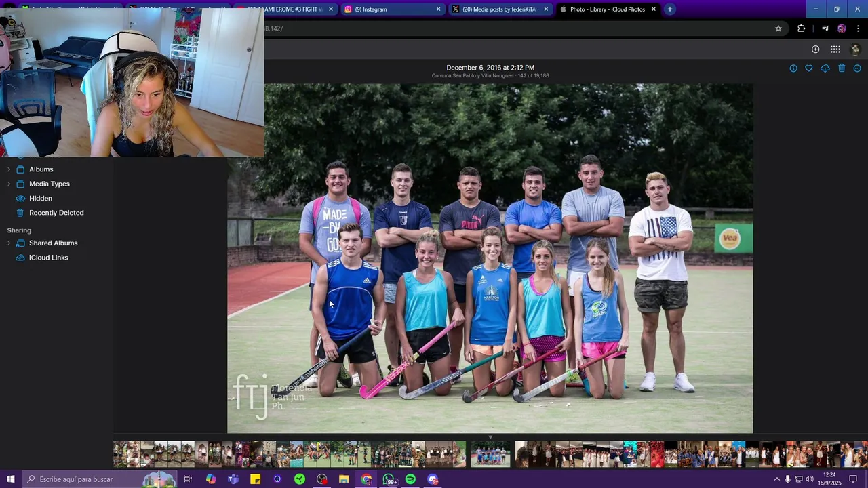The width and height of the screenshot is (868, 488).
Task: Close the Media posts X tab
Action: (546, 9)
